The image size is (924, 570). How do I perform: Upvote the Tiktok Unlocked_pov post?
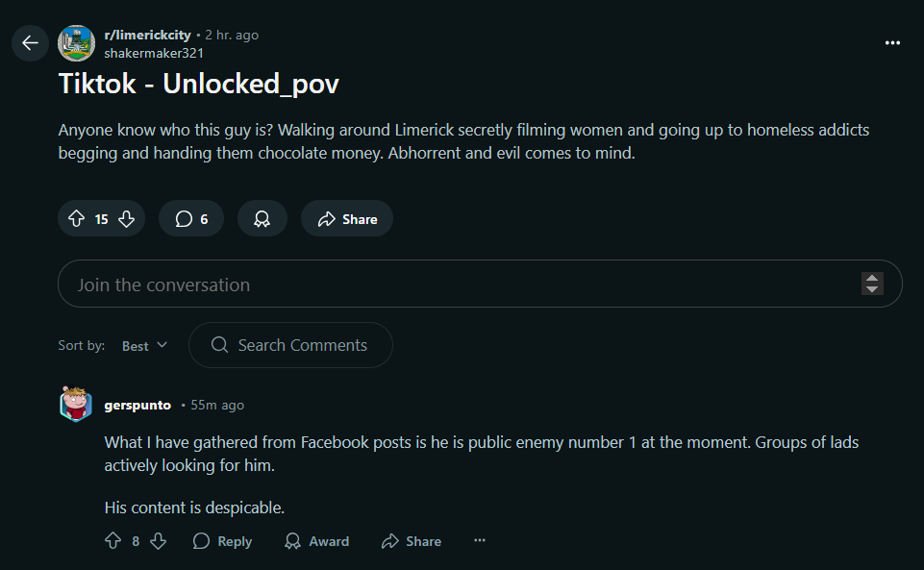(77, 219)
